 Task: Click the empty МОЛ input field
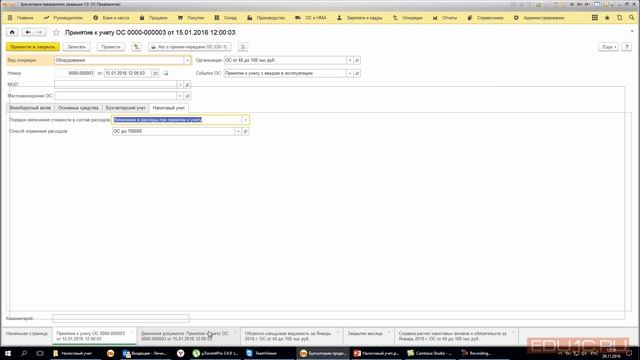pos(116,84)
